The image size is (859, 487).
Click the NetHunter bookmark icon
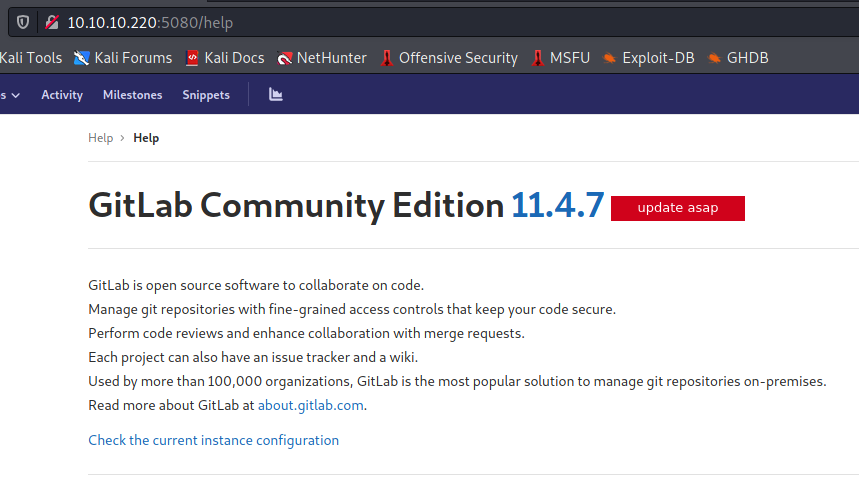(284, 58)
